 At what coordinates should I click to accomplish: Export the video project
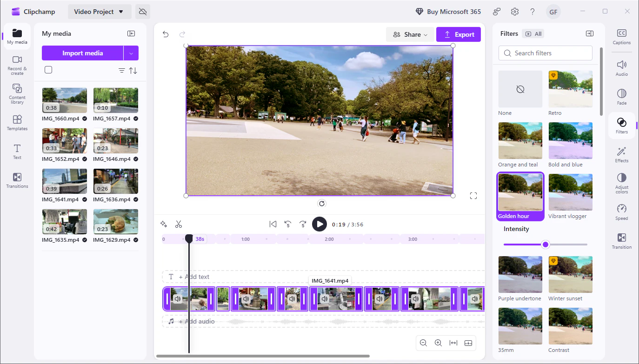459,34
